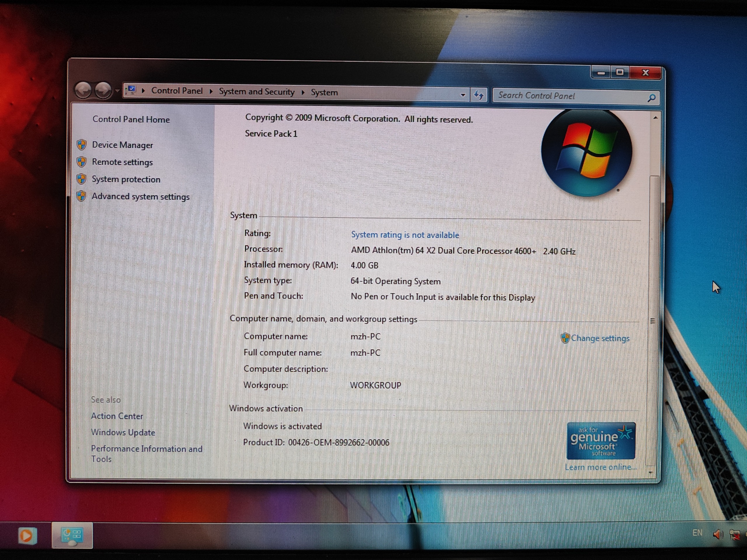Click the genuine Microsoft software badge
This screenshot has height=560, width=747.
click(601, 441)
